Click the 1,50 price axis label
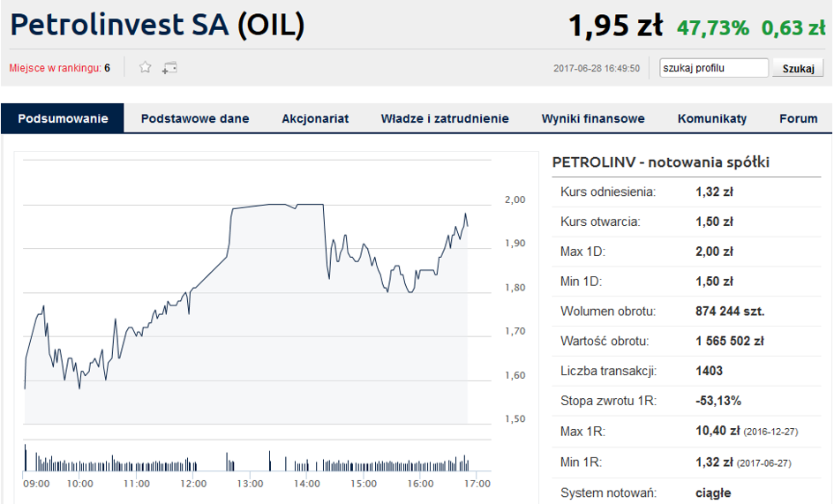834x504 pixels. [x=515, y=419]
